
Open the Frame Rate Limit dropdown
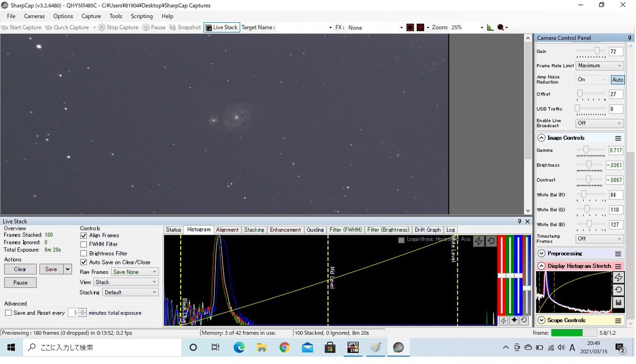[x=600, y=66]
